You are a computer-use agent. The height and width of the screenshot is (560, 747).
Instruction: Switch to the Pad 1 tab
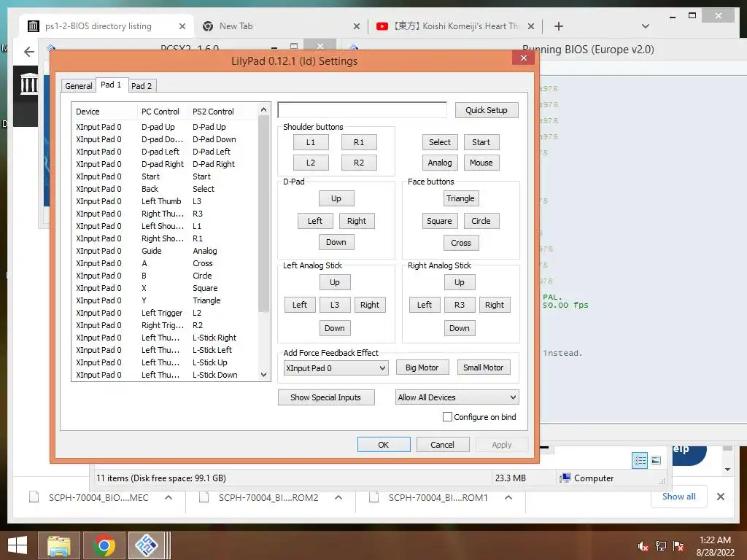coord(111,85)
